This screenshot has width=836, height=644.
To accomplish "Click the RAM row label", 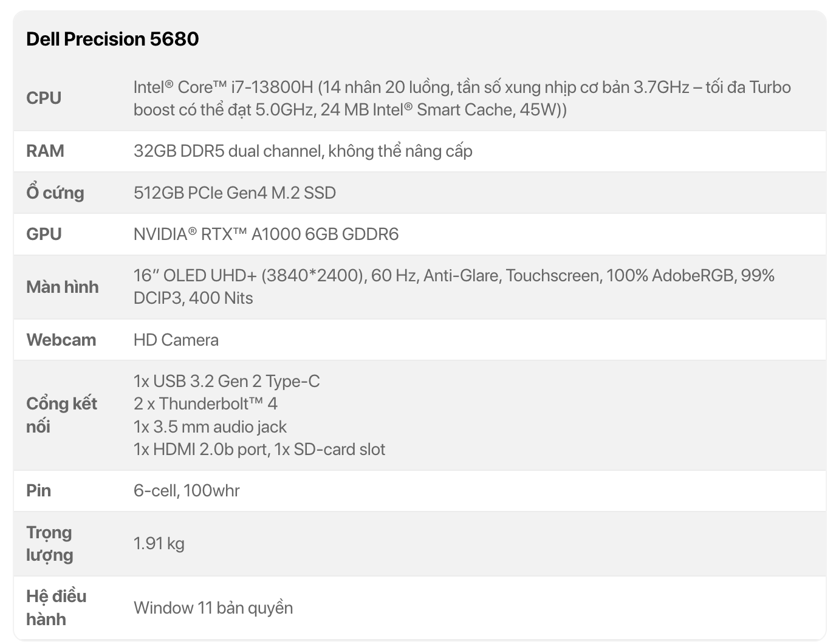I will click(45, 151).
